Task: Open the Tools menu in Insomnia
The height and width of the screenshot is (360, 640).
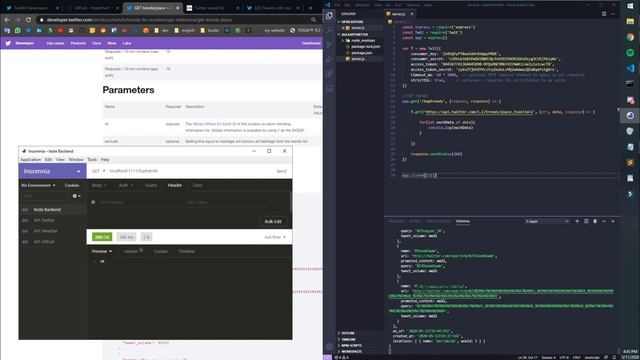Action: pyautogui.click(x=92, y=160)
